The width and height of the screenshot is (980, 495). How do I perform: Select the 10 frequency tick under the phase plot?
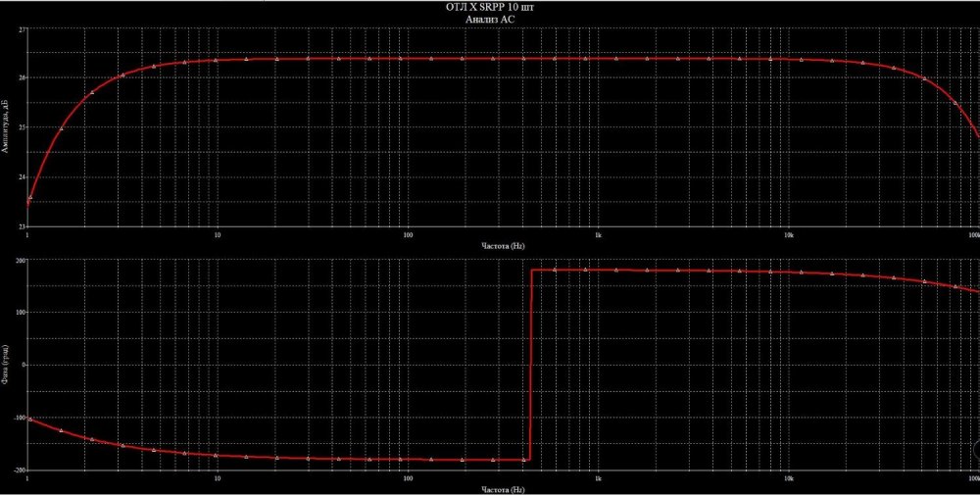click(x=217, y=478)
